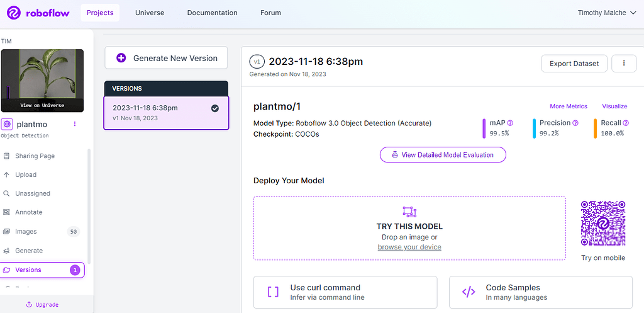Click the plus icon on Generate New Version
The width and height of the screenshot is (644, 313).
[121, 58]
